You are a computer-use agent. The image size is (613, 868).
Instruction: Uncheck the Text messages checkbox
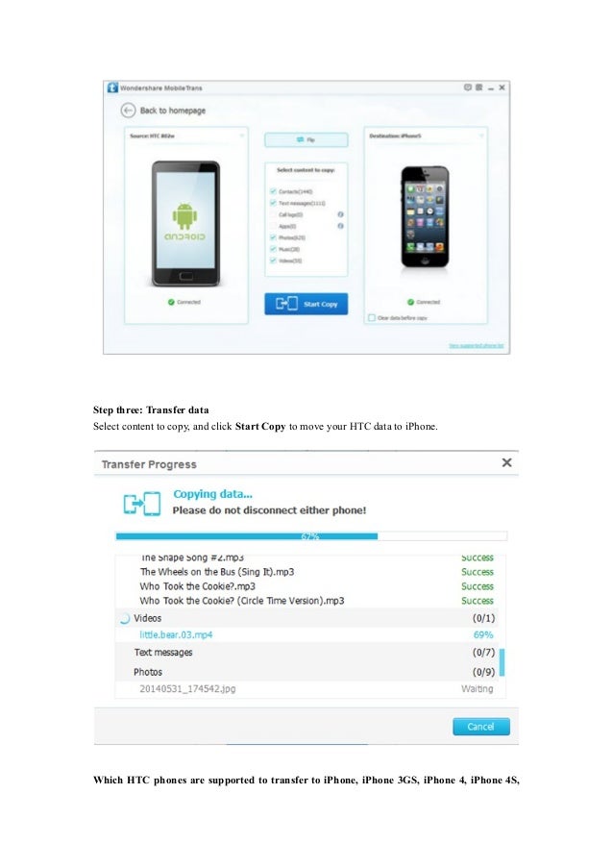point(273,203)
